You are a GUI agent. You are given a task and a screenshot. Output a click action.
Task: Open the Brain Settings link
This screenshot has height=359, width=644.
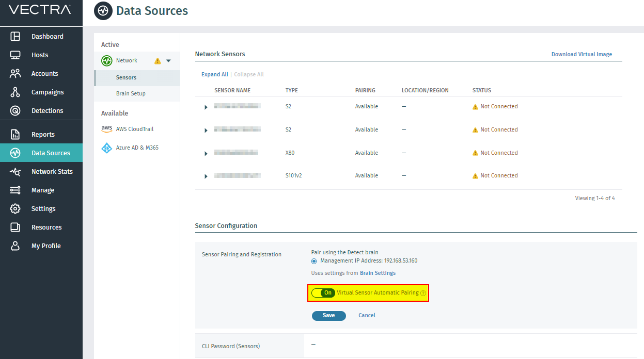tap(378, 273)
